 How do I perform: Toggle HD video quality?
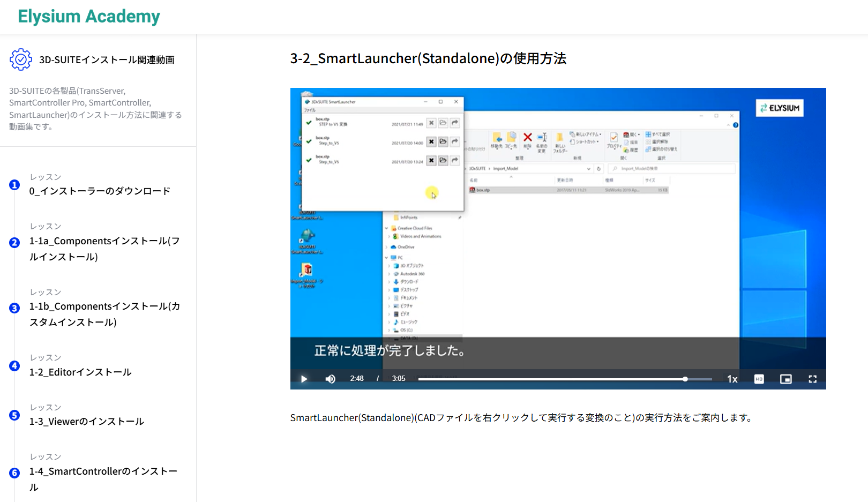point(759,379)
